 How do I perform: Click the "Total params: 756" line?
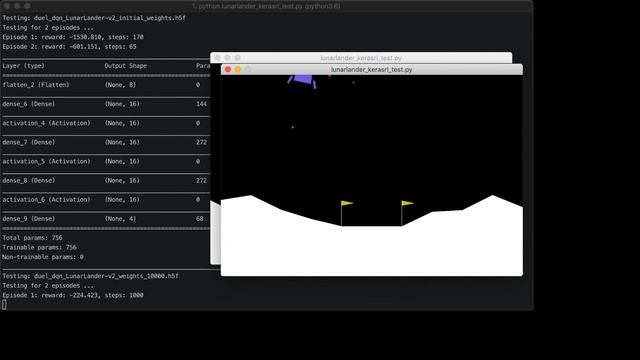click(33, 238)
